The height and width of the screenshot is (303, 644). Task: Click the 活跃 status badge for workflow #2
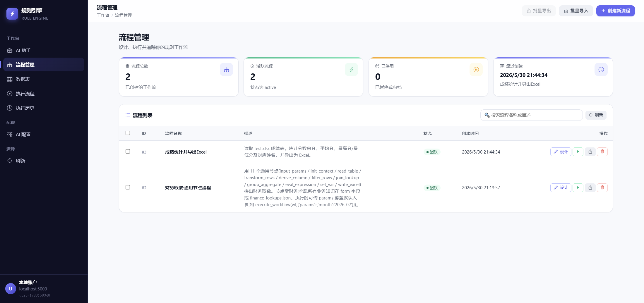pyautogui.click(x=432, y=188)
